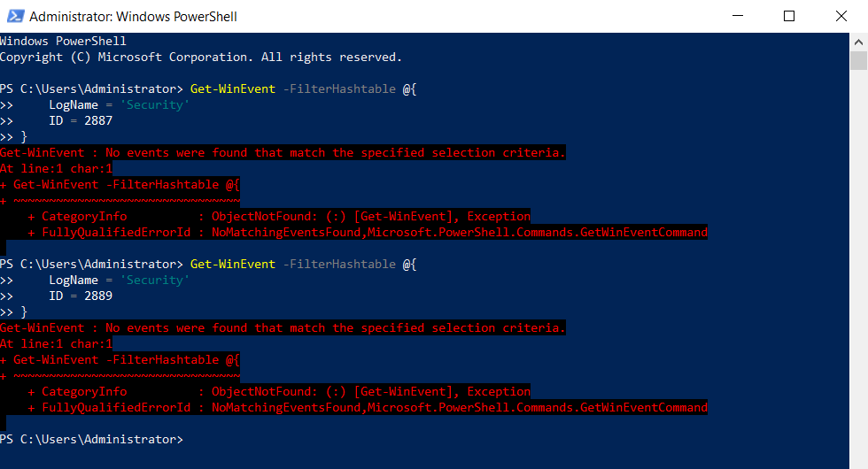Screen dimensions: 868x469
Task: Click the 'ID = 2889' line
Action: pos(81,296)
